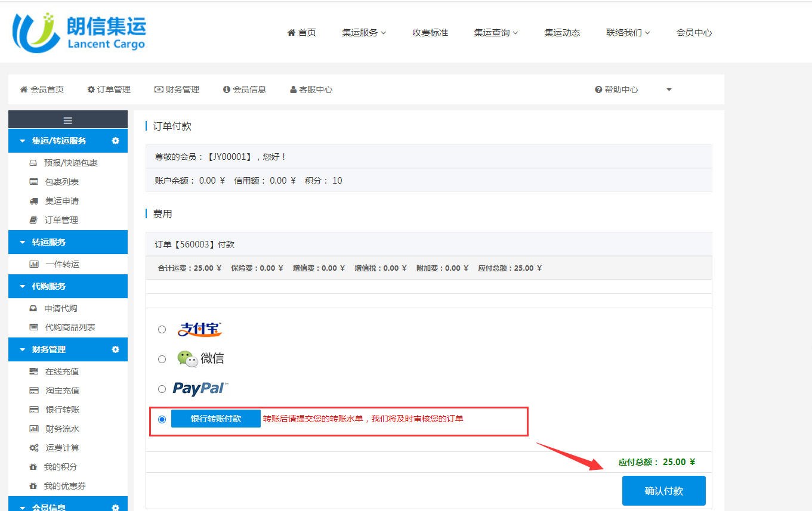Click the gear icon in sidebar 会员信息 header
Image resolution: width=812 pixels, height=511 pixels.
point(116,507)
